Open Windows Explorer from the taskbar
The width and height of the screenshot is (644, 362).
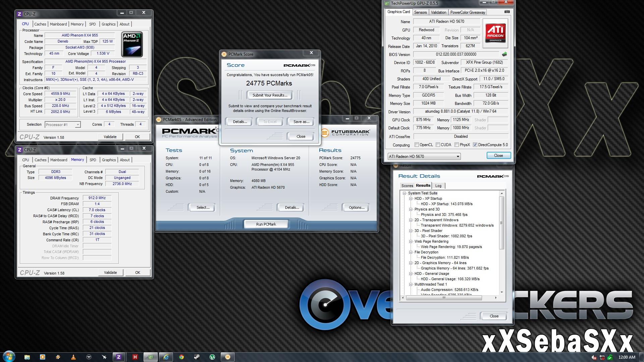(27, 357)
